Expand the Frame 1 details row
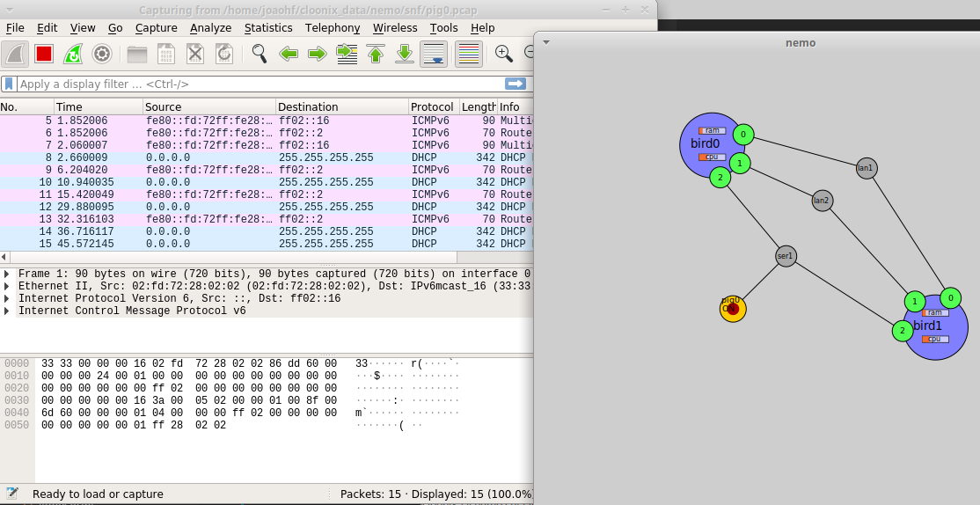The height and width of the screenshot is (505, 980). tap(7, 274)
